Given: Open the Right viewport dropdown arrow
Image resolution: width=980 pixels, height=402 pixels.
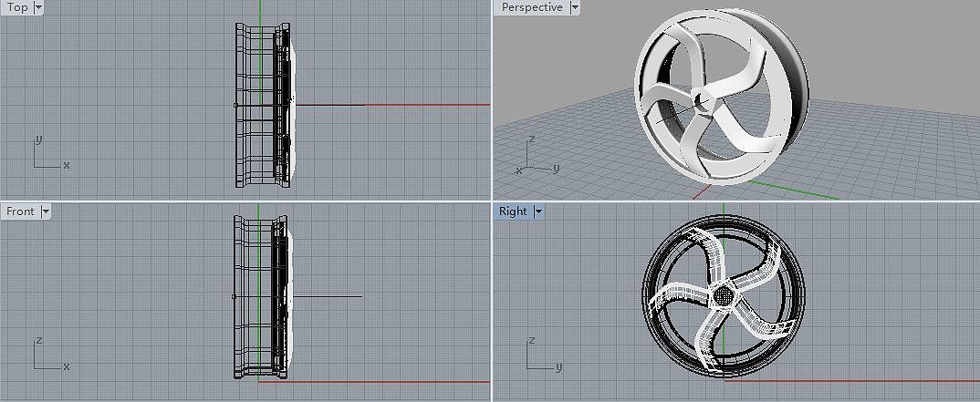Looking at the screenshot, I should (538, 211).
